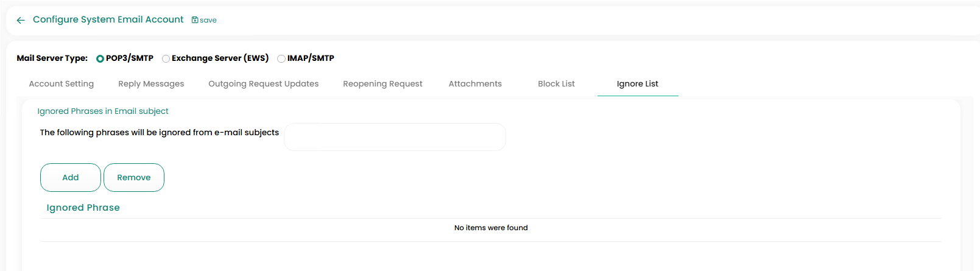Click the Mail Server Type label
This screenshot has width=980, height=271.
pos(52,58)
